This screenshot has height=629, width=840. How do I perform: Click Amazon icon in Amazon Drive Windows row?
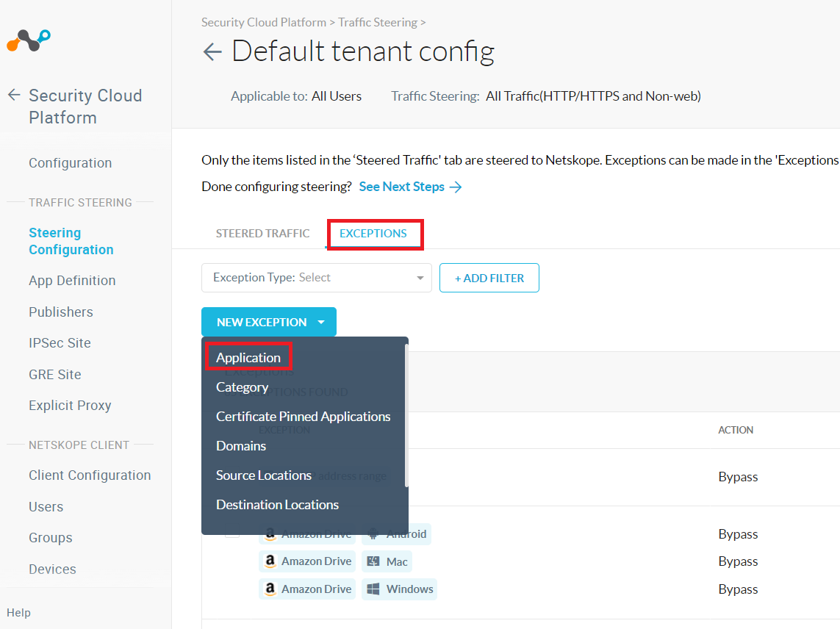[270, 589]
